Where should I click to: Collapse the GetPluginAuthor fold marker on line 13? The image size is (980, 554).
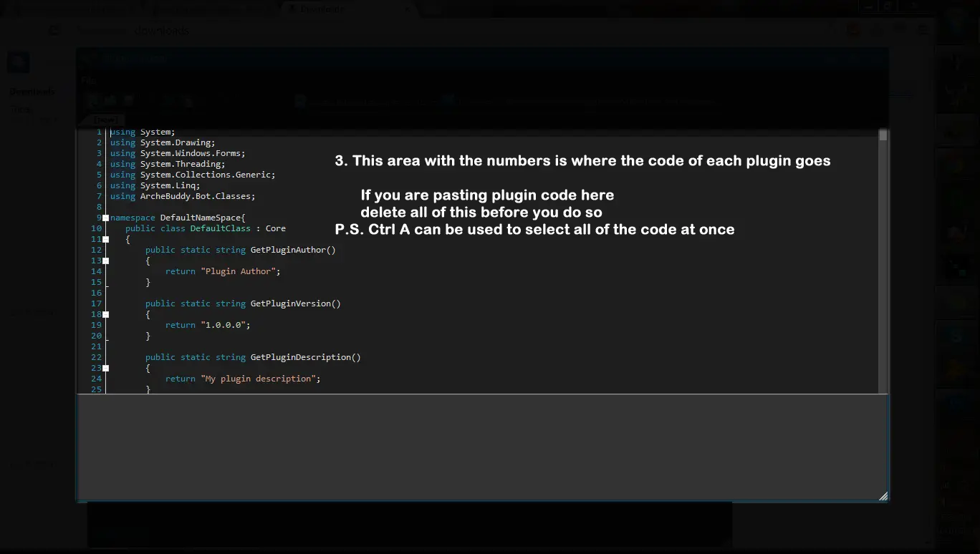click(x=106, y=261)
